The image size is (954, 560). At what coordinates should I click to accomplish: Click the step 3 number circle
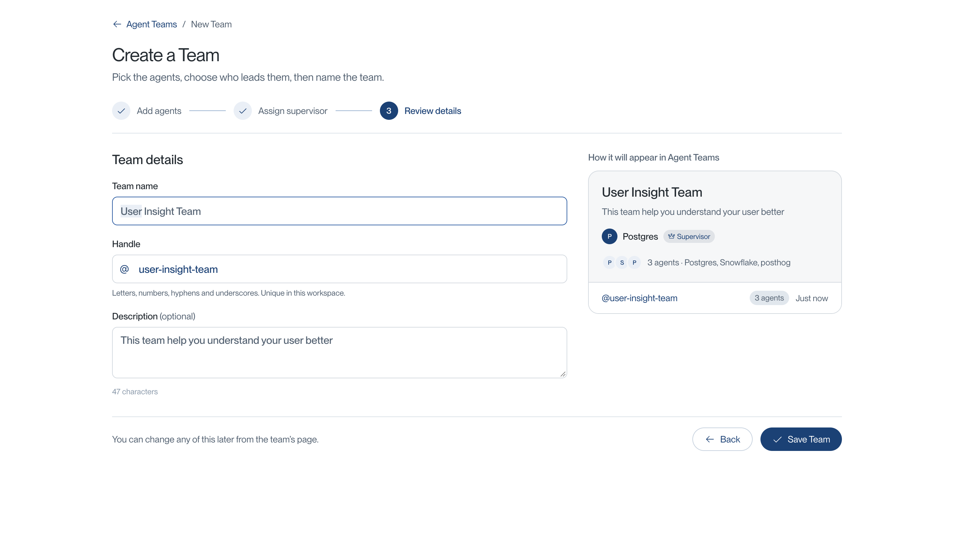[x=389, y=111]
